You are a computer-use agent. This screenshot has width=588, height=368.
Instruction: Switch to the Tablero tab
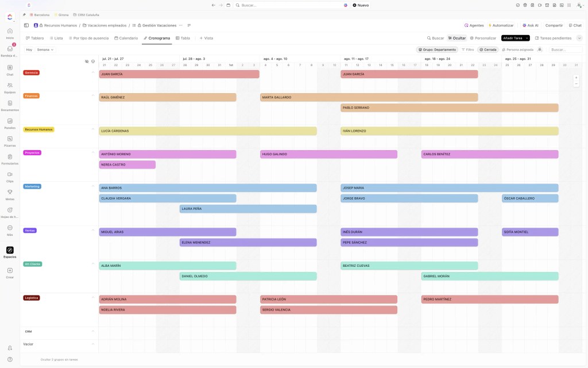(34, 38)
